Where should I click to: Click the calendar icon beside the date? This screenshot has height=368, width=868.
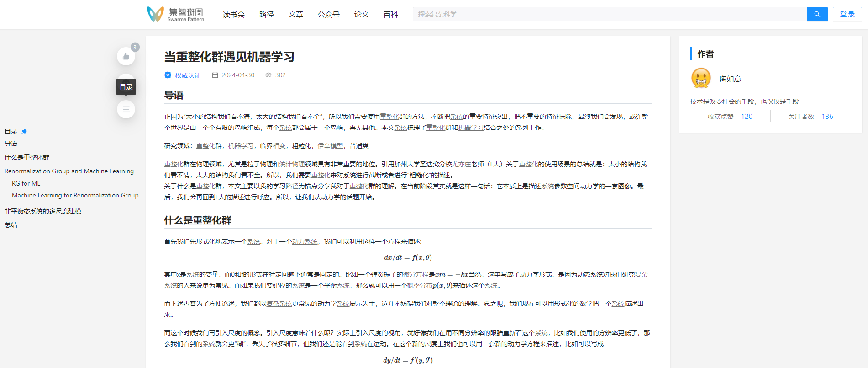(x=215, y=75)
